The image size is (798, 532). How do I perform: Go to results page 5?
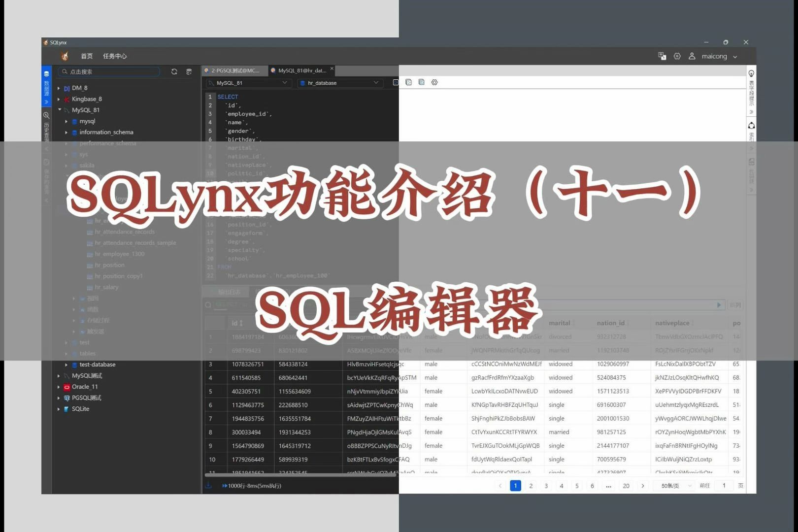pos(577,486)
